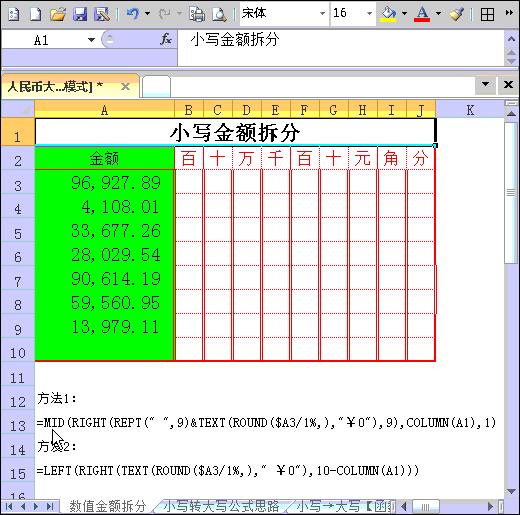Open Print Preview with the magnifier icon
520x515 pixels.
click(219, 14)
